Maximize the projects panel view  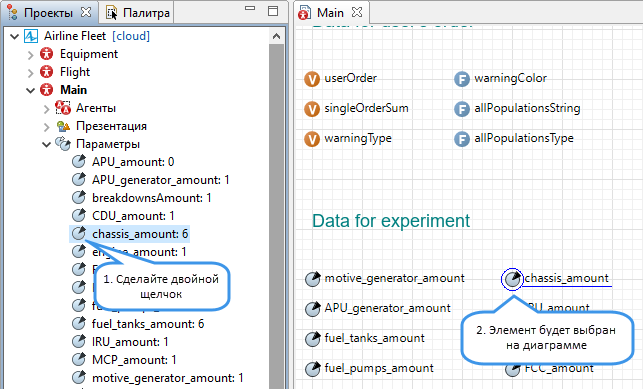tap(273, 11)
